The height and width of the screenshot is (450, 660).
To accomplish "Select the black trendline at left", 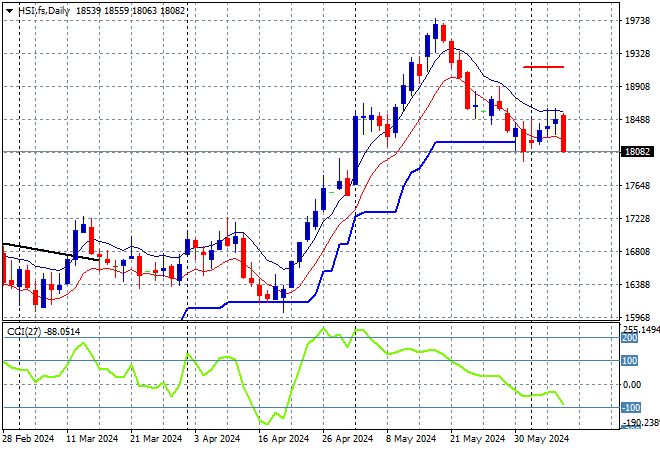I will pyautogui.click(x=50, y=252).
